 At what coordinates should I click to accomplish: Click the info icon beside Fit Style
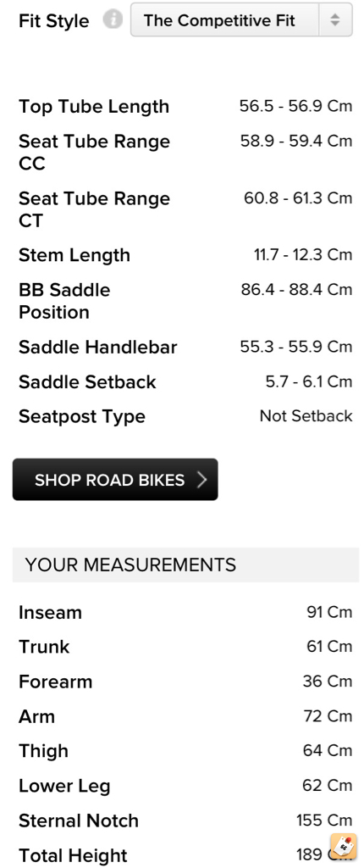click(x=113, y=20)
